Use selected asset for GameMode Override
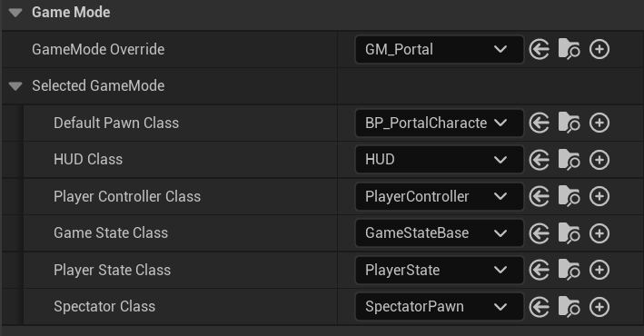The width and height of the screenshot is (644, 336). click(540, 49)
